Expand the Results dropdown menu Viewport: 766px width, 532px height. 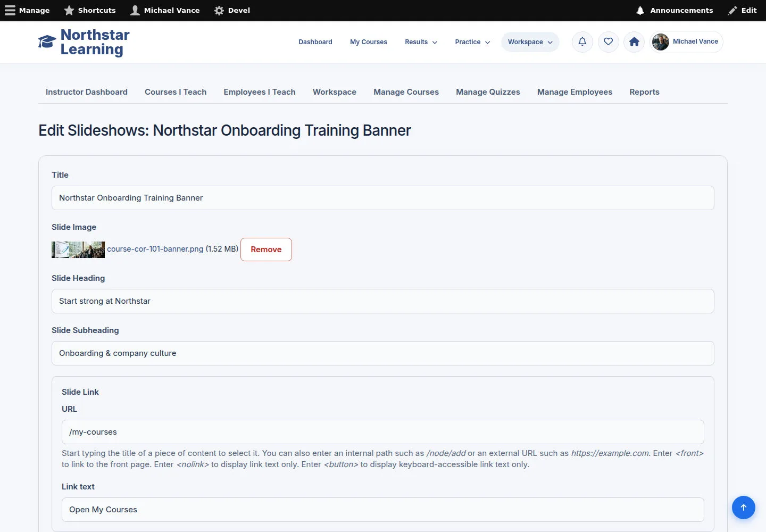421,42
